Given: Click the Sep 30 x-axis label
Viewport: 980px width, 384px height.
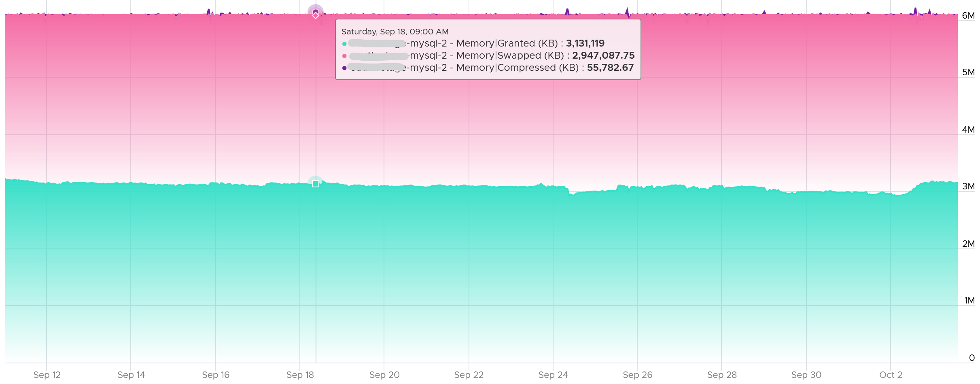Looking at the screenshot, I should point(806,375).
